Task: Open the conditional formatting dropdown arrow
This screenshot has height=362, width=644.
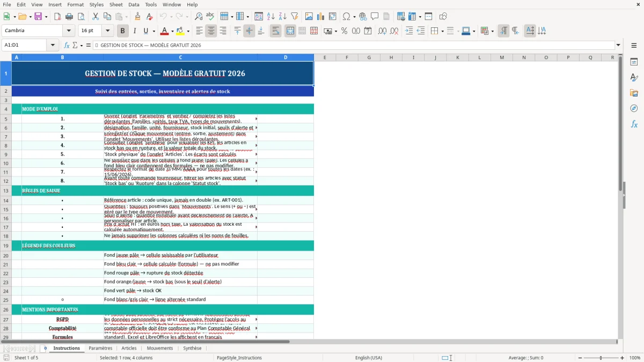Action: (492, 31)
